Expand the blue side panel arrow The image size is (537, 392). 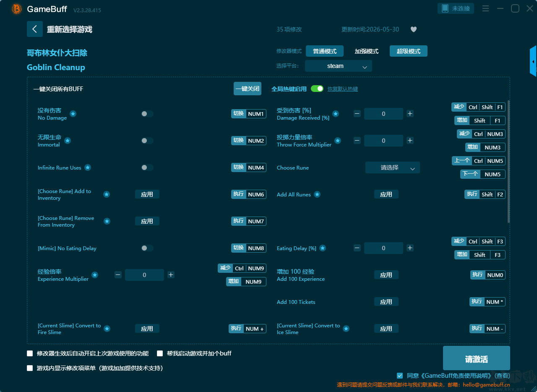(x=533, y=61)
